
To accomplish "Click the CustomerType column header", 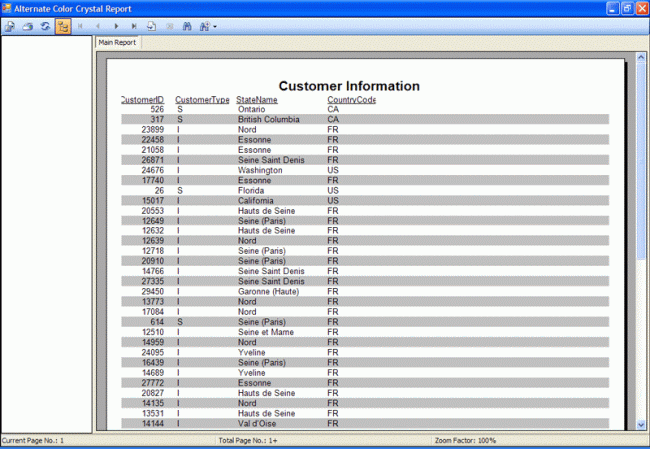I will [202, 100].
